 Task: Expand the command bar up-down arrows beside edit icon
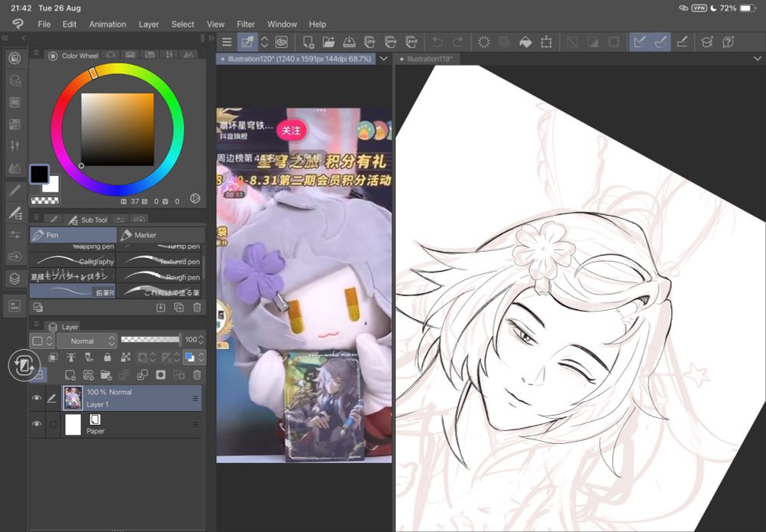264,42
